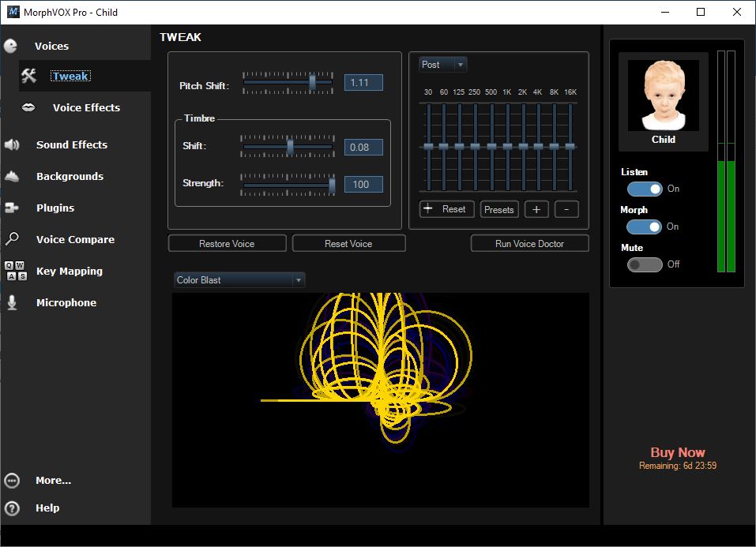Click the Backgrounds mountain icon

tap(12, 176)
